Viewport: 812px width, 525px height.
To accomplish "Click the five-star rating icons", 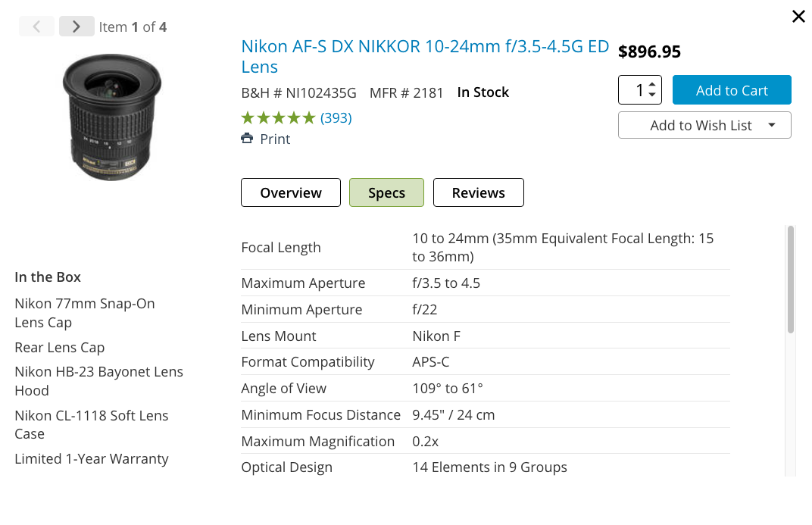I will click(278, 117).
